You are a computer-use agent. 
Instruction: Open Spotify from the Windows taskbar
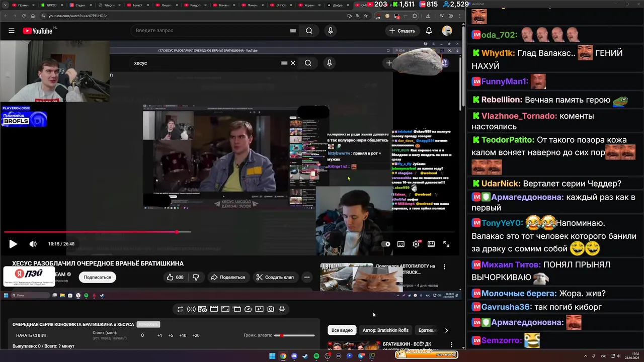tap(316, 356)
